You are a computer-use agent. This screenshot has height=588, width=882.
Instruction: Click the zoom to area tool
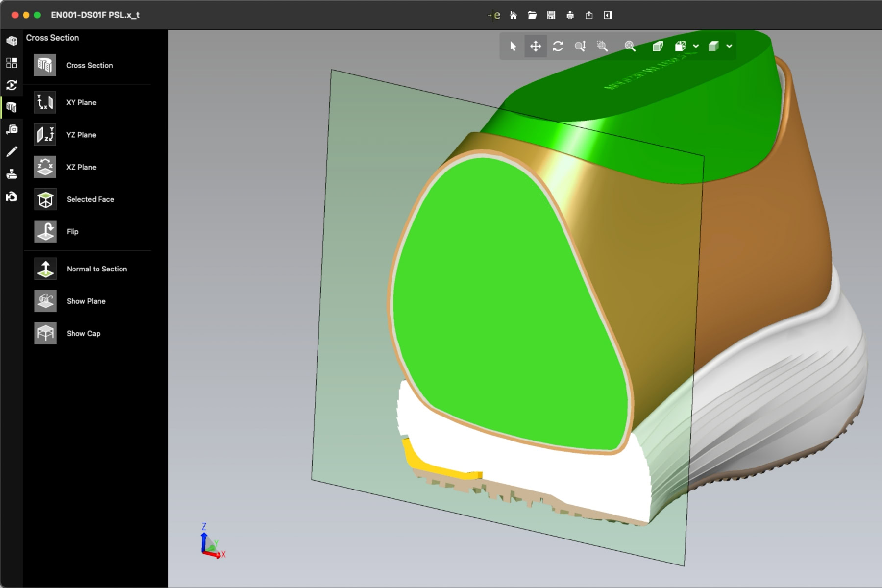click(602, 46)
